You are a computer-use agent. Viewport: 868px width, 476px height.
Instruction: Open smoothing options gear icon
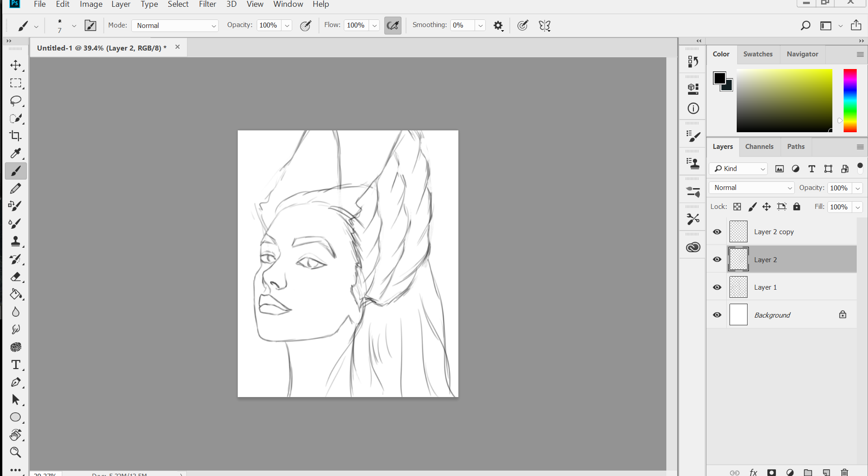498,26
